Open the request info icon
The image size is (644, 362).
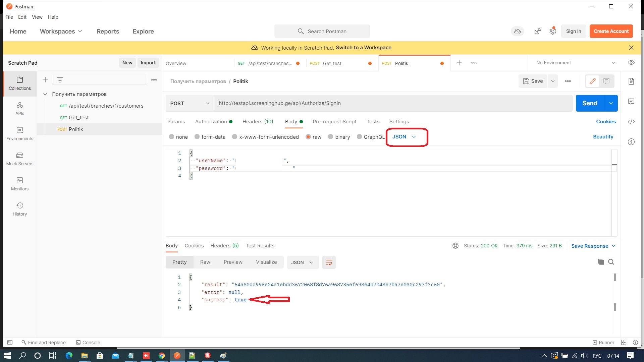pyautogui.click(x=631, y=142)
